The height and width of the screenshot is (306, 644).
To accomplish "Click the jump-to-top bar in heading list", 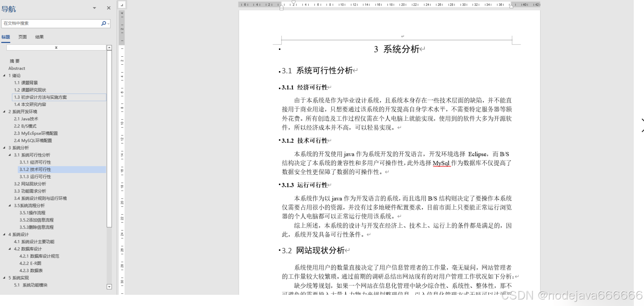I will click(56, 47).
